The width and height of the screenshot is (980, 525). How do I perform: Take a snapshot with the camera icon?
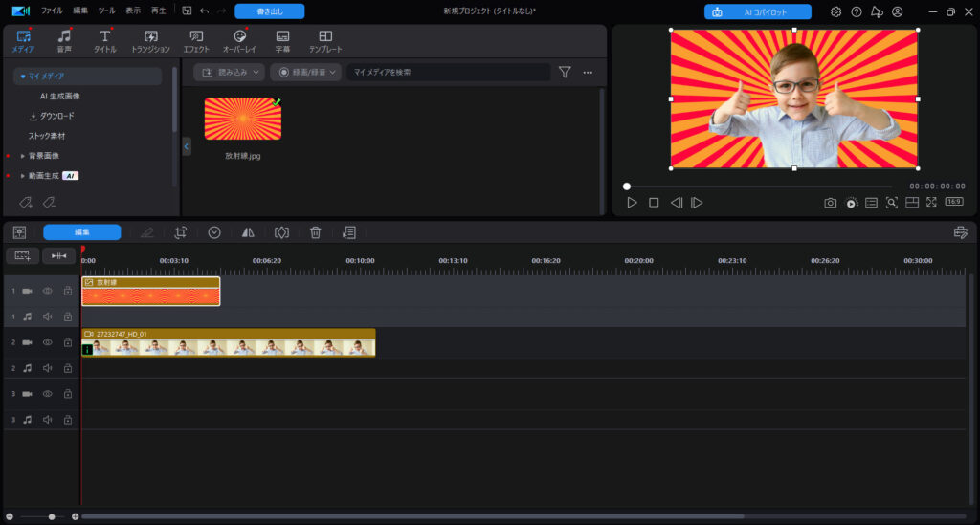click(830, 203)
